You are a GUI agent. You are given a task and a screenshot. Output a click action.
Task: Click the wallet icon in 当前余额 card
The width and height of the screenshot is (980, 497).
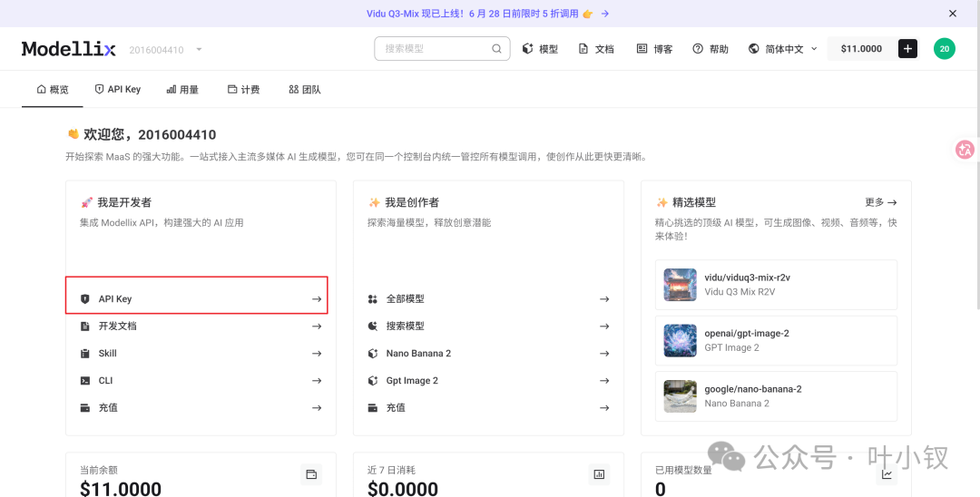pyautogui.click(x=311, y=474)
